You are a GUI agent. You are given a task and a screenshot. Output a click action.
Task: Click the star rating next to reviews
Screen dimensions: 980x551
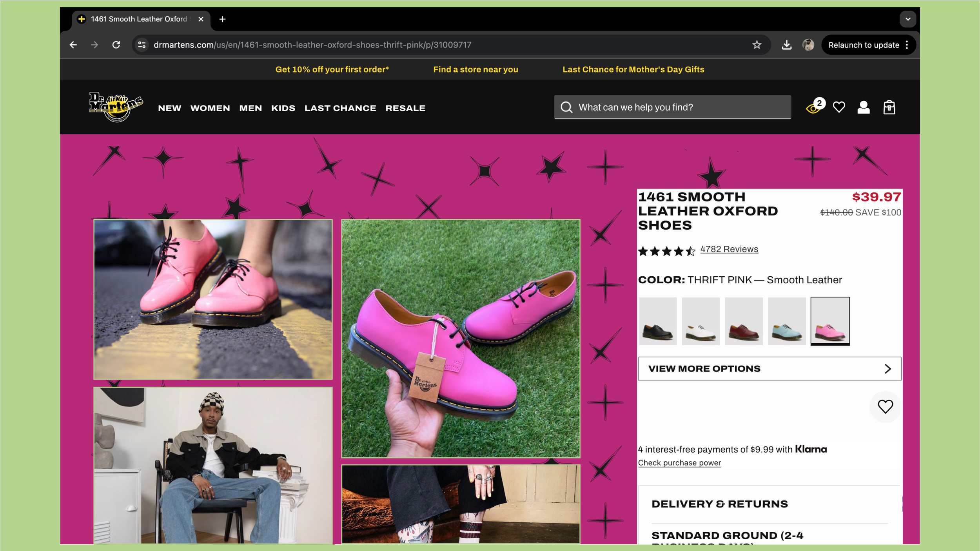point(666,251)
